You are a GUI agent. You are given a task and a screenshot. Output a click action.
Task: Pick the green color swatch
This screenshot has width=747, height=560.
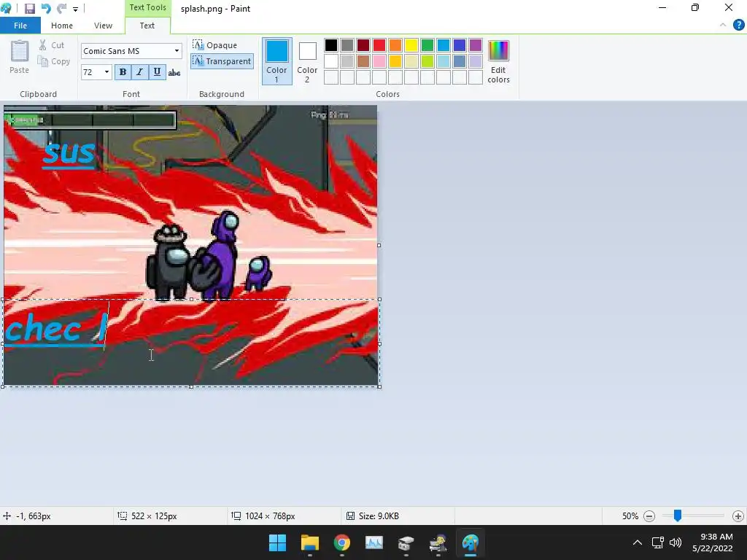tap(427, 45)
